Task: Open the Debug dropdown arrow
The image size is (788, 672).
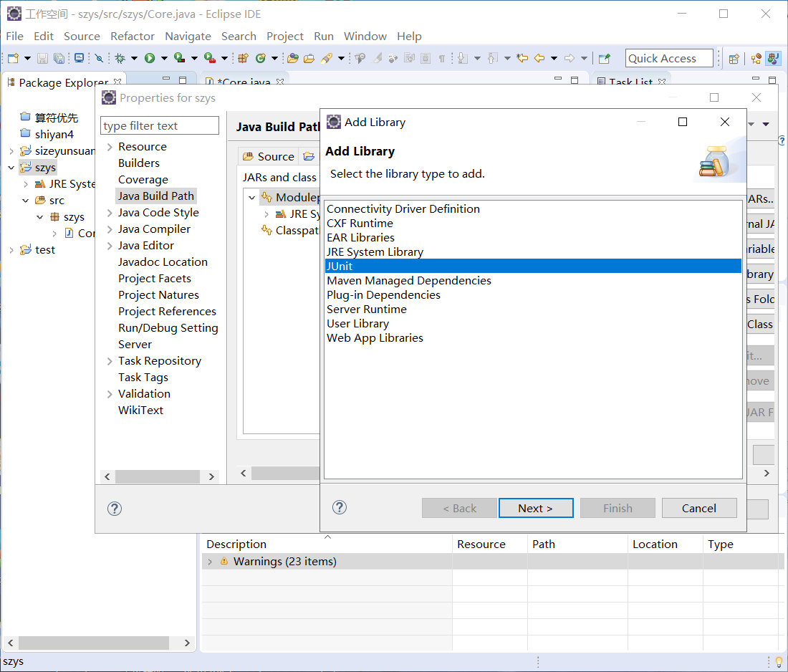Action: point(134,58)
